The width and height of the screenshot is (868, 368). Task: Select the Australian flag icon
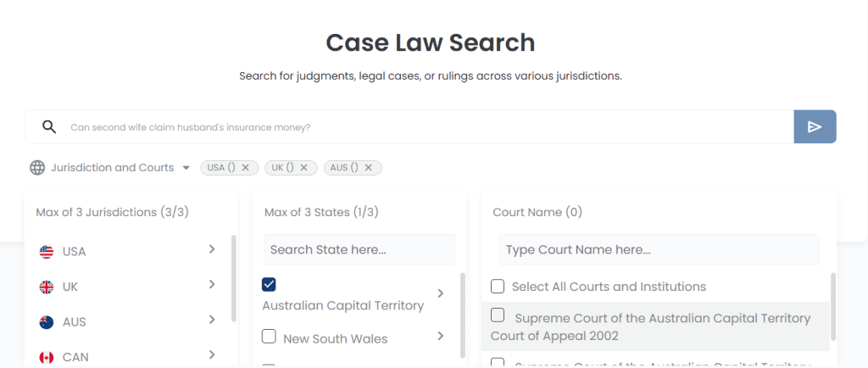tap(47, 322)
